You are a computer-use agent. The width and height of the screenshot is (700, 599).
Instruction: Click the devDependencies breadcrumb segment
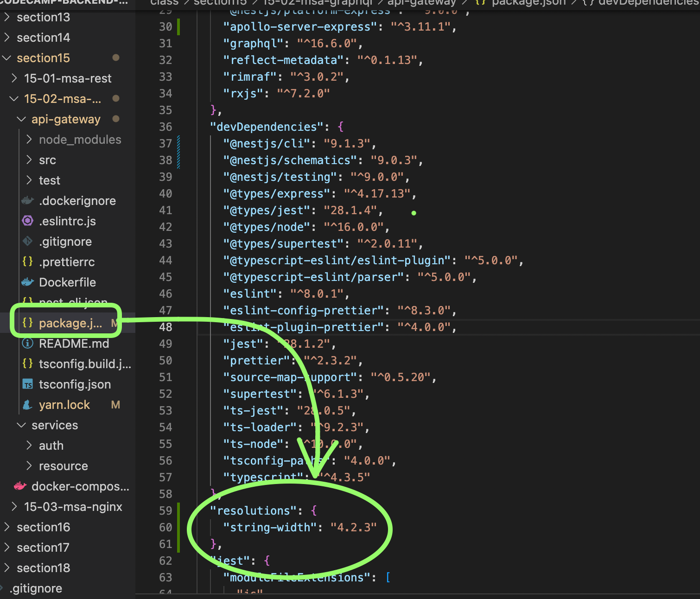click(x=649, y=2)
